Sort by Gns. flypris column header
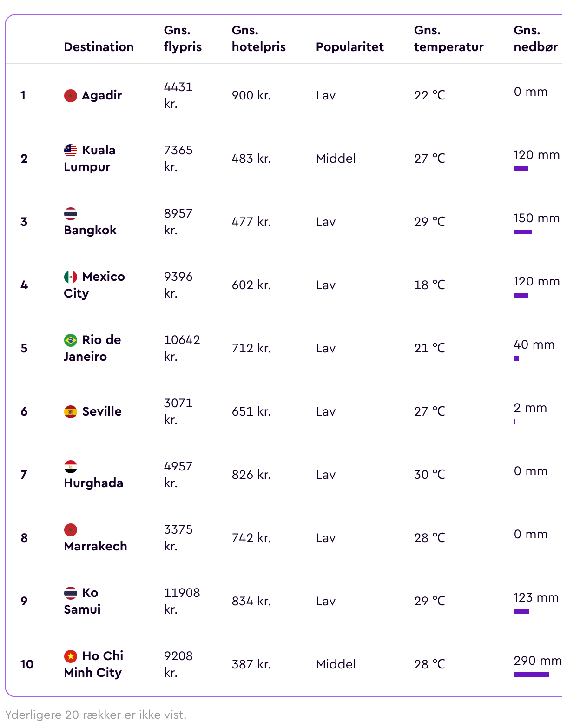The image size is (567, 728). coord(183,39)
